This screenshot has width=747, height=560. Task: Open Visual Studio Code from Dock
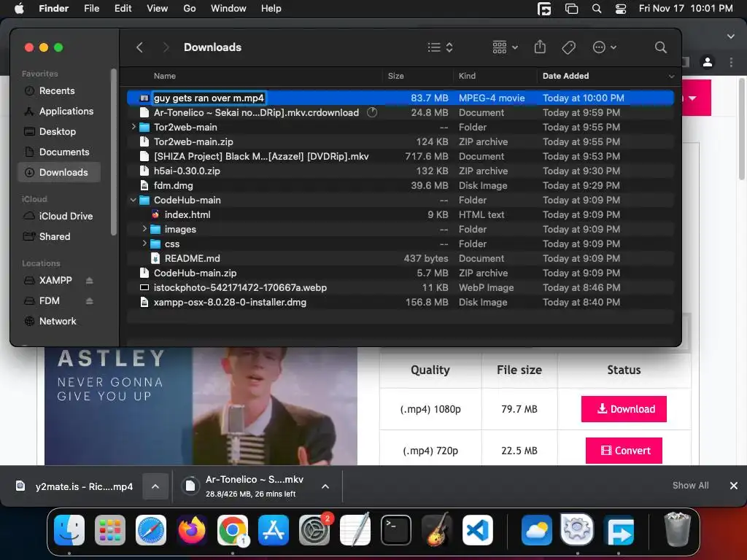(x=477, y=530)
